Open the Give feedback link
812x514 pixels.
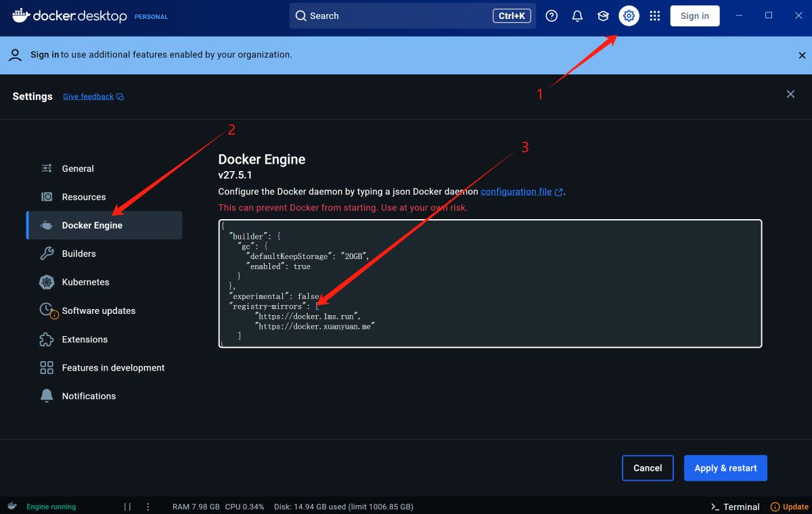click(88, 97)
